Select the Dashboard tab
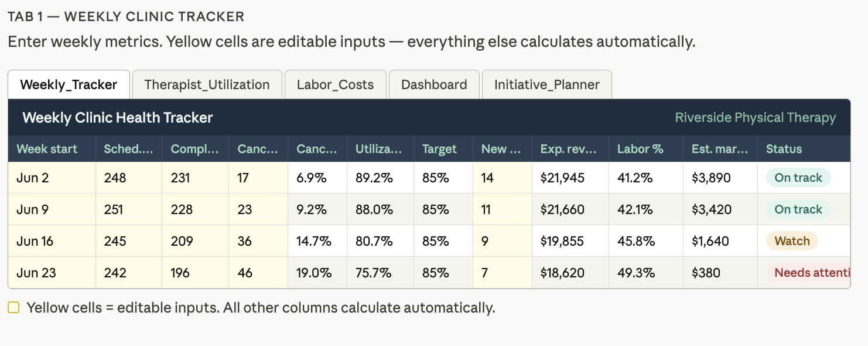The height and width of the screenshot is (346, 868). pyautogui.click(x=434, y=84)
